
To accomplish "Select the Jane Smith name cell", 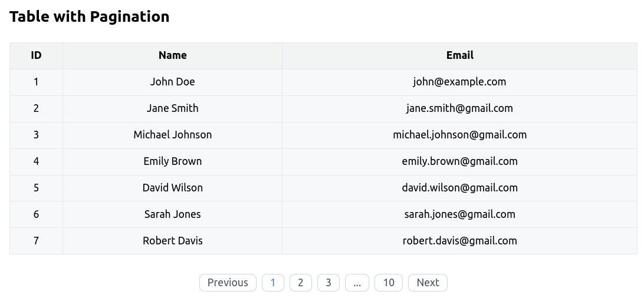I will tap(172, 108).
